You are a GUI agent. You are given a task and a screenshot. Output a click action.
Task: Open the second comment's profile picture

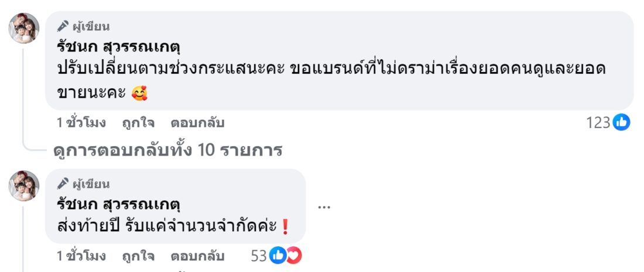point(24,186)
